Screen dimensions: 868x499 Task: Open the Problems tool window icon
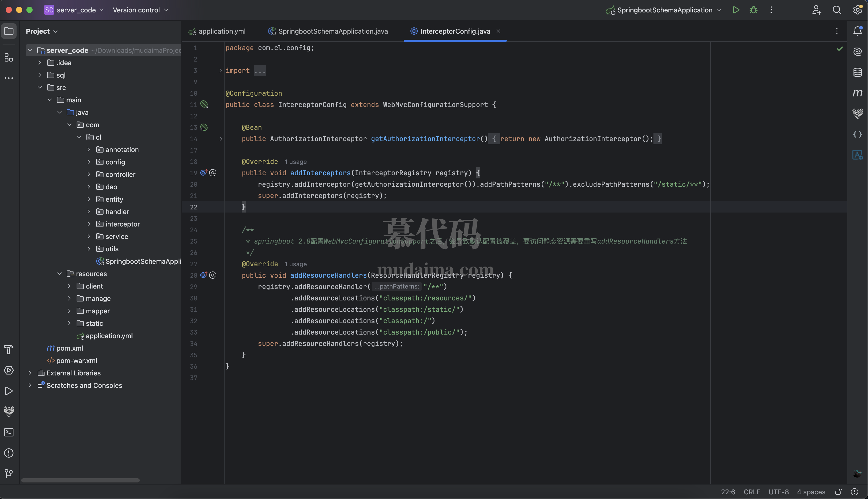[9, 453]
